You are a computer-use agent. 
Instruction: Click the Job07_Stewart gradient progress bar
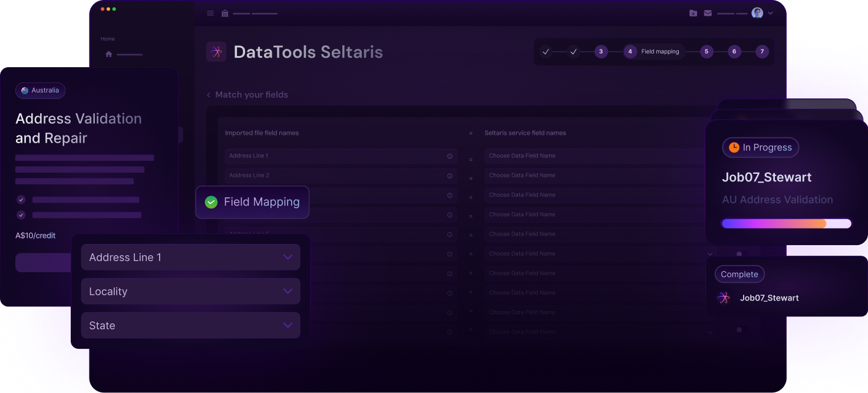click(786, 223)
